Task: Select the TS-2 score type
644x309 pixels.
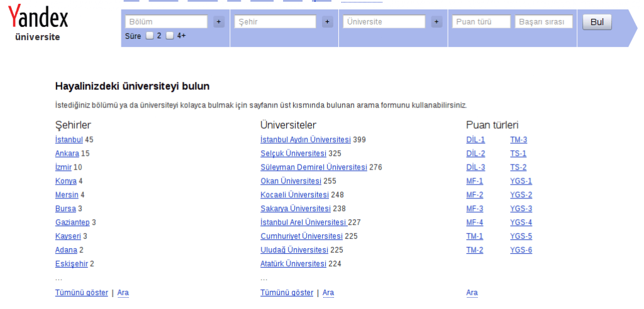Action: (518, 167)
